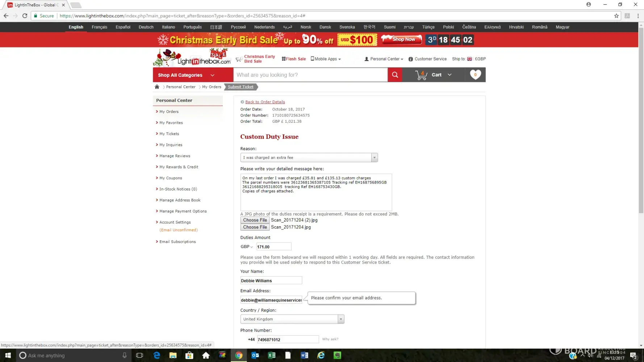Click the search magnifier button
Viewport: 644px width, 362px height.
point(395,75)
